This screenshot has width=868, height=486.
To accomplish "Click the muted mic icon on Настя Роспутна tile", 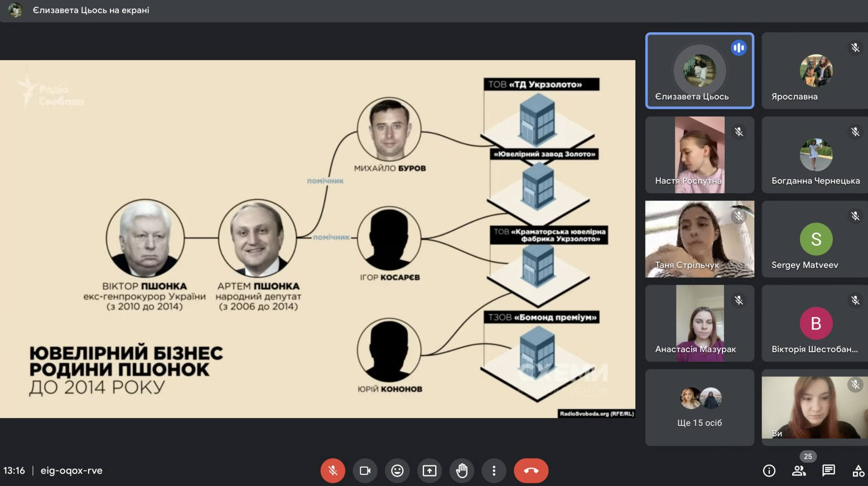I will click(739, 132).
